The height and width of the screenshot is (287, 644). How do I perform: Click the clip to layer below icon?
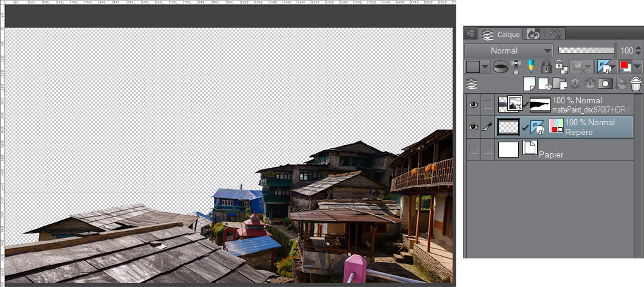click(501, 67)
